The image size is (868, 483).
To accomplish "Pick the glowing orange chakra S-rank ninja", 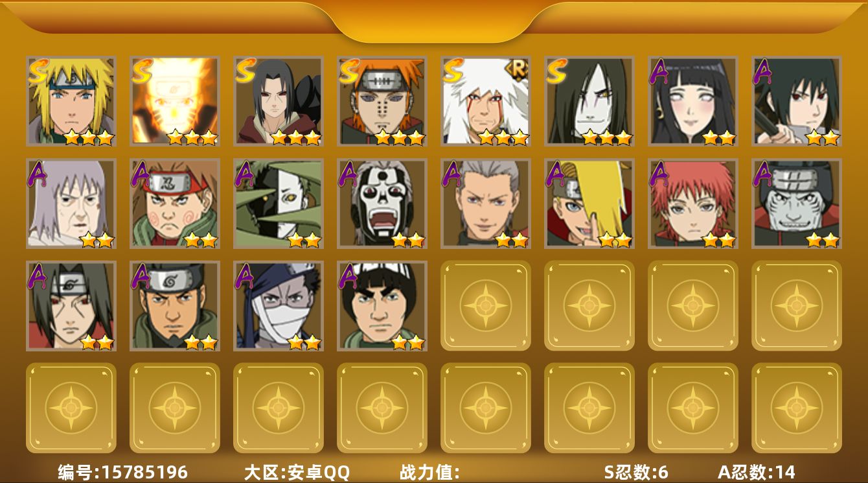I will [175, 101].
